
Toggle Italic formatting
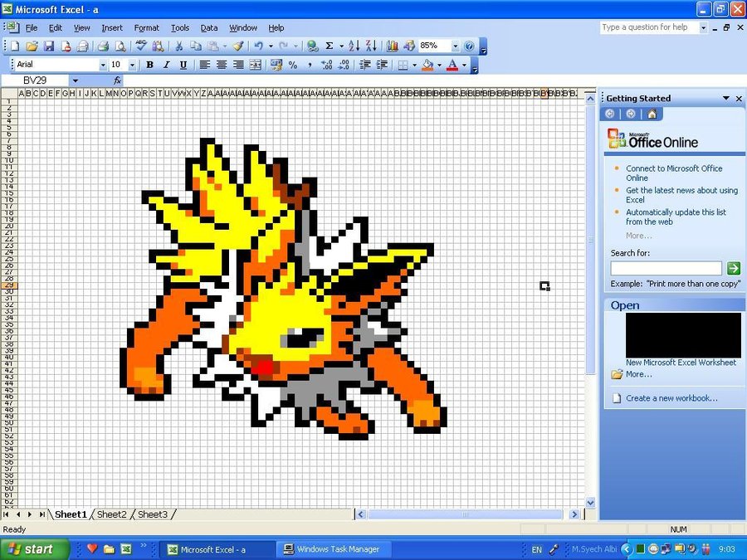click(x=166, y=65)
